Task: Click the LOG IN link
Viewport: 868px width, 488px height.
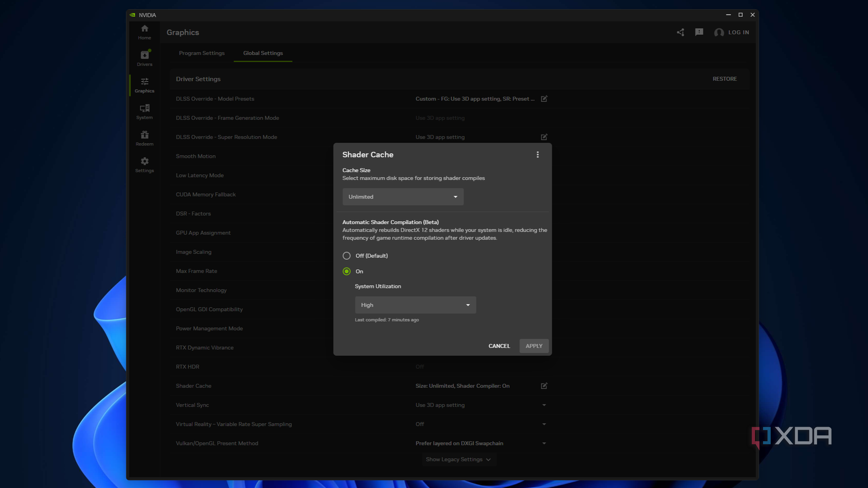Action: [738, 32]
